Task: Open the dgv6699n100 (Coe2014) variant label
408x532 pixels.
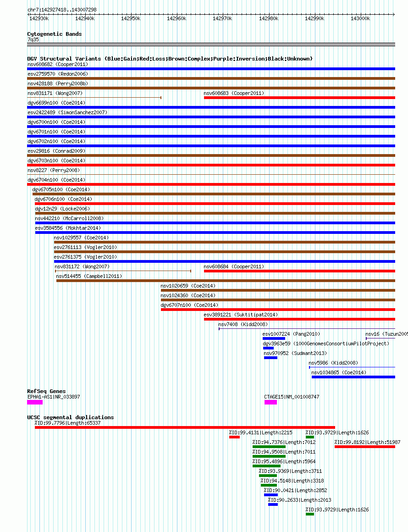Action: [56, 102]
